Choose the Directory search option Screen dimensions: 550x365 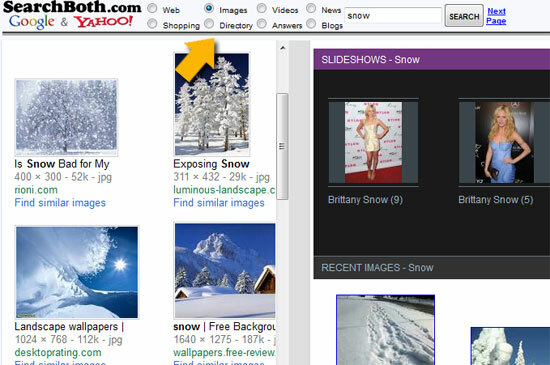[x=209, y=23]
